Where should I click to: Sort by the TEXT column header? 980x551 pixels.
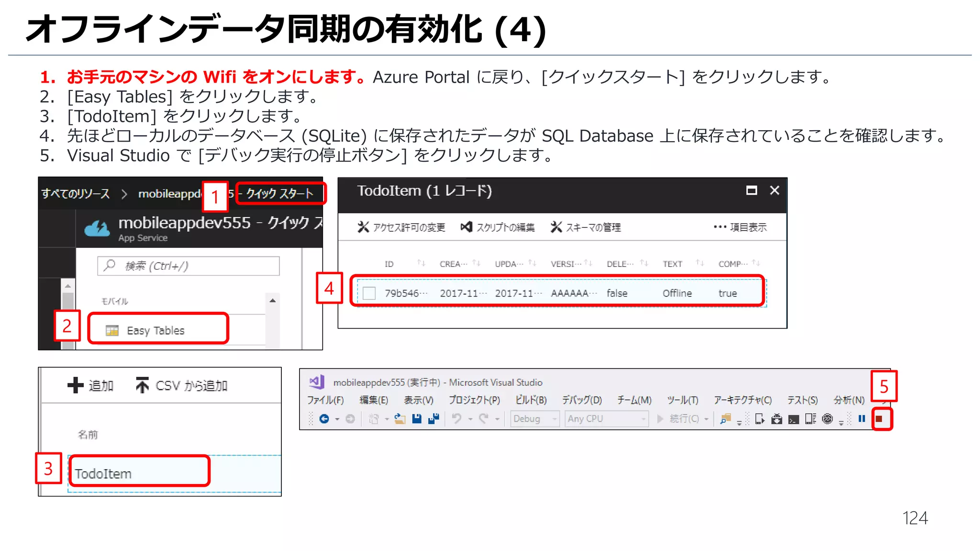pos(672,264)
